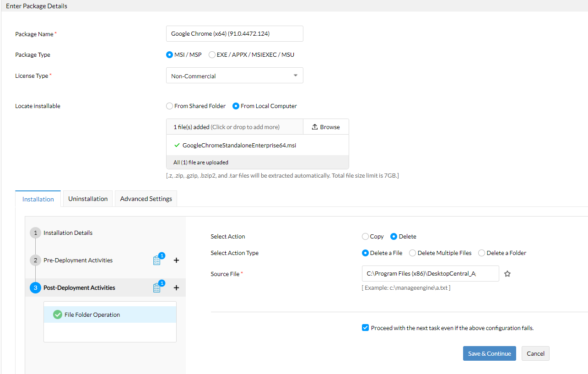Click the green check on File Folder Operation
Viewport: 588px width, 374px height.
click(58, 314)
